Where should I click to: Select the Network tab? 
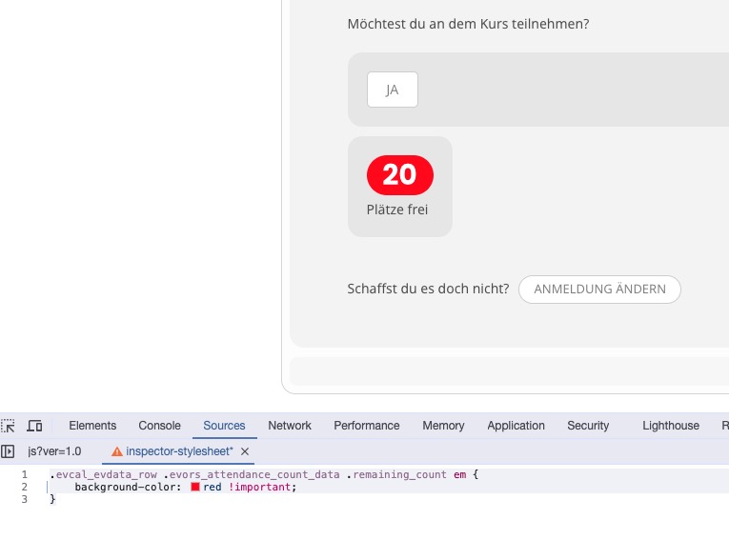coord(290,426)
